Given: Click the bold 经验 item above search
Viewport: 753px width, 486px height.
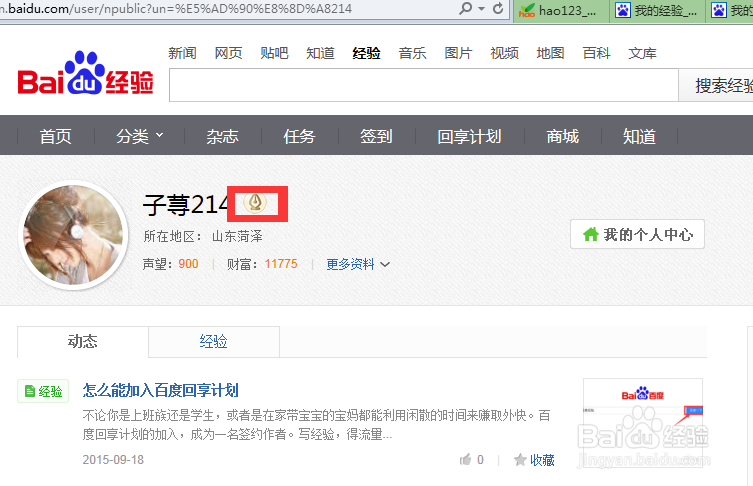Looking at the screenshot, I should [366, 53].
